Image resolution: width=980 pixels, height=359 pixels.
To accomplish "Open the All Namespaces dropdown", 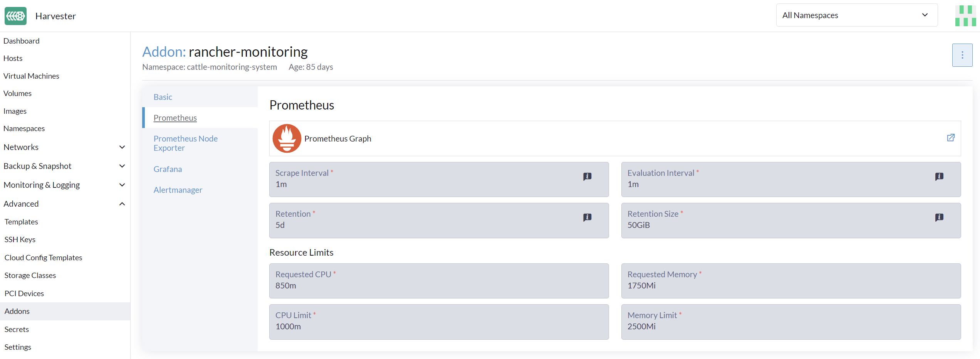I will click(856, 15).
